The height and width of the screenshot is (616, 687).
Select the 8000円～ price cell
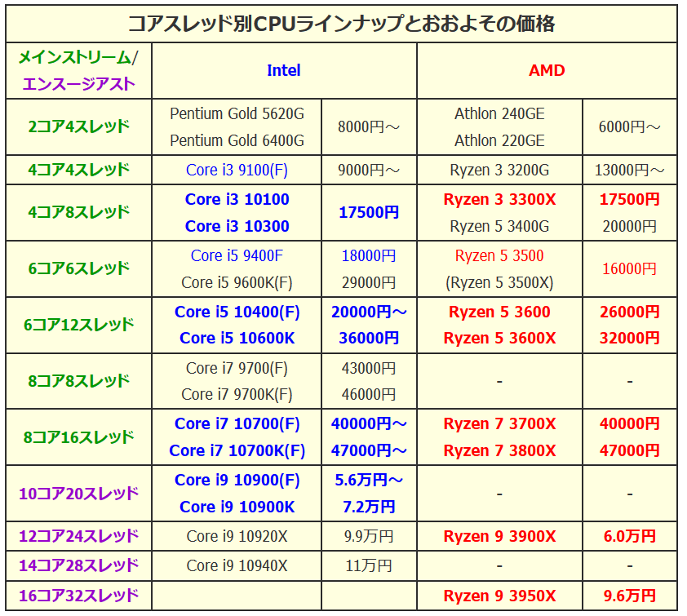pos(369,127)
